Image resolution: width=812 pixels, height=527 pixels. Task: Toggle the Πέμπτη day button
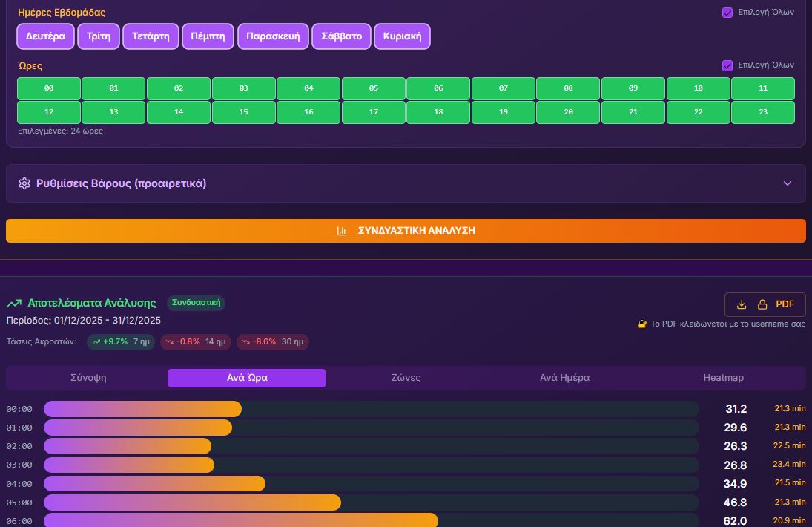coord(208,36)
